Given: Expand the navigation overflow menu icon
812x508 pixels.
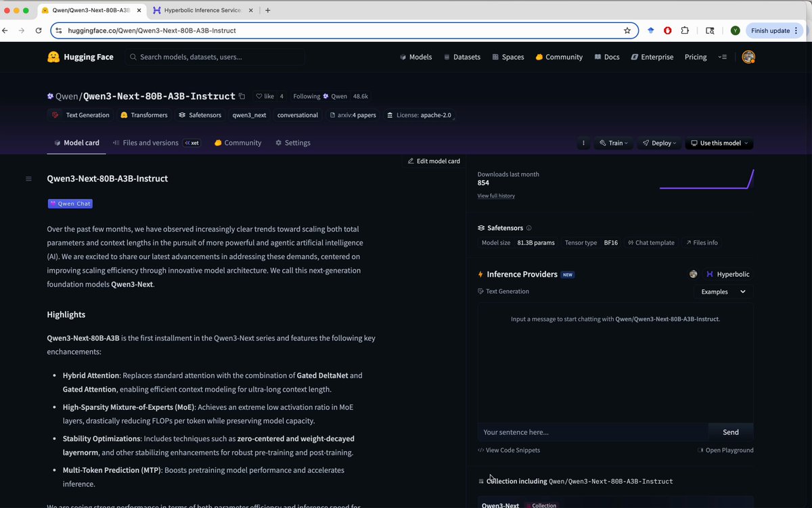Looking at the screenshot, I should 723,57.
